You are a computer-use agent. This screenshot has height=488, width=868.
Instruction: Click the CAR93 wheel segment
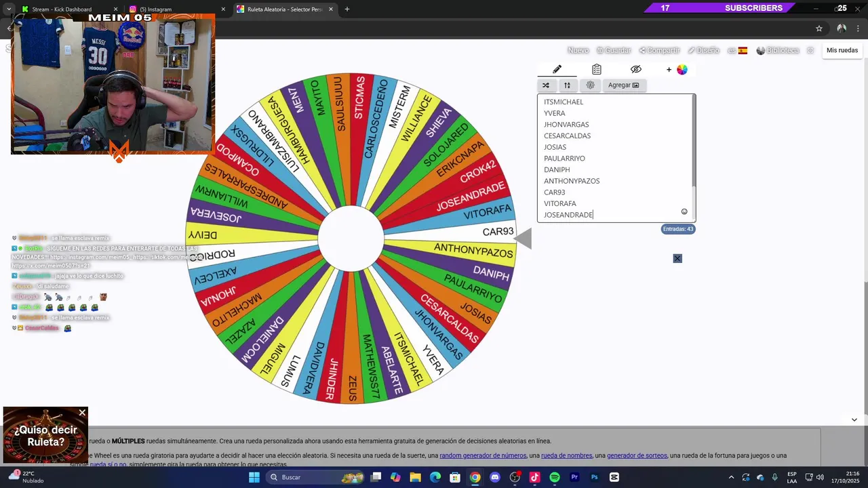tap(498, 231)
